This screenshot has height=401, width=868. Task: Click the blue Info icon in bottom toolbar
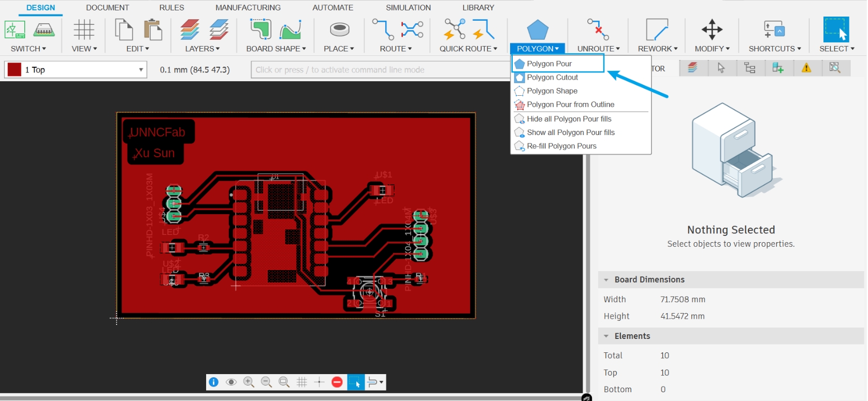[213, 382]
